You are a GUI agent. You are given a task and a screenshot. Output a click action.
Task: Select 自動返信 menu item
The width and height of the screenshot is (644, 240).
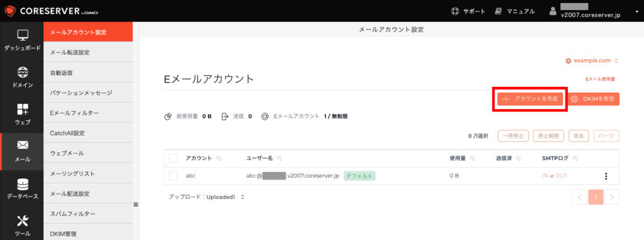[88, 72]
